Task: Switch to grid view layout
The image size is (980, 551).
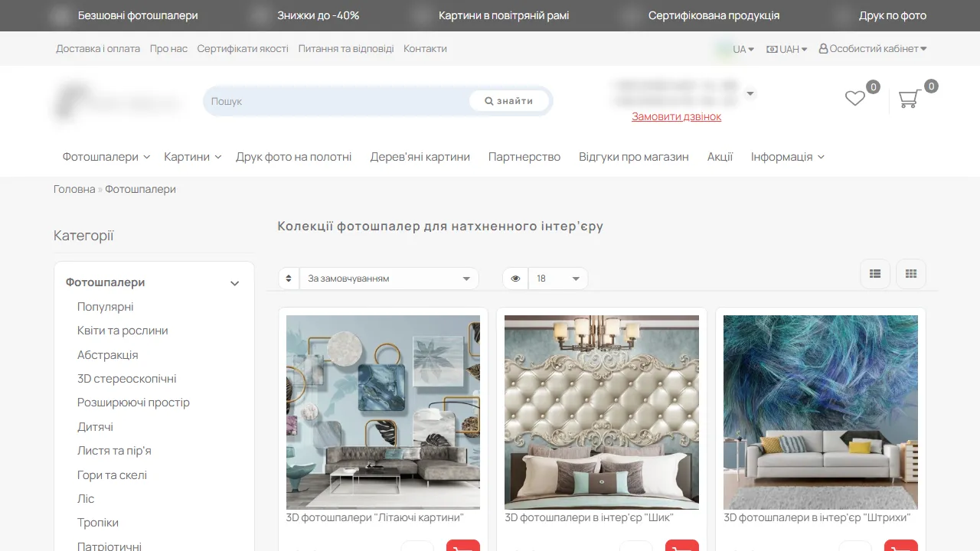Action: point(911,274)
